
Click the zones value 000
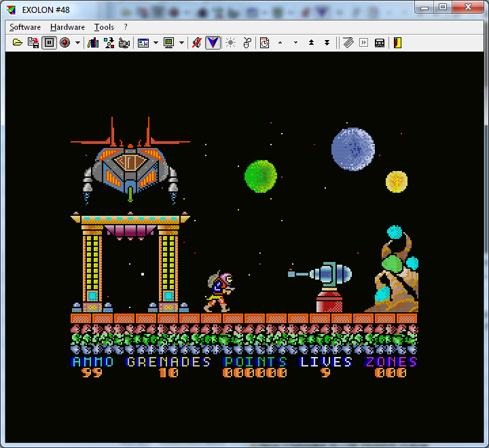[x=391, y=373]
